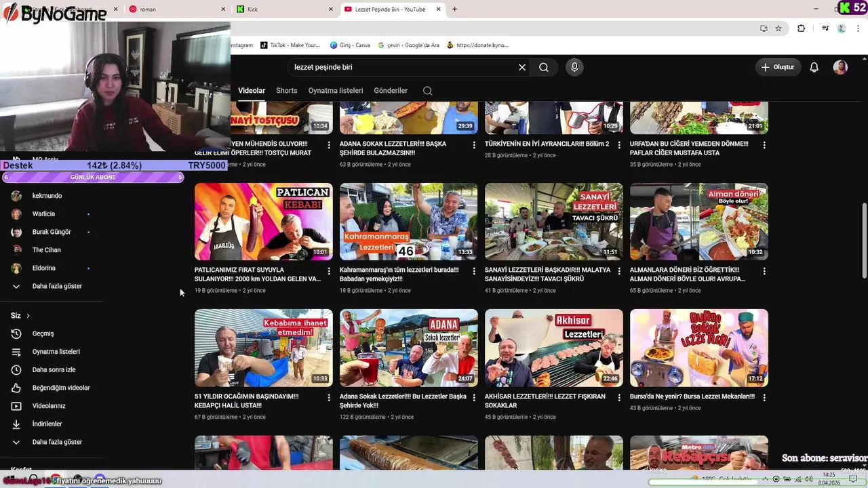Viewport: 868px width, 488px height.
Task: Open the Bursa Sokak Lezzetleri thumbnail
Action: [x=698, y=348]
